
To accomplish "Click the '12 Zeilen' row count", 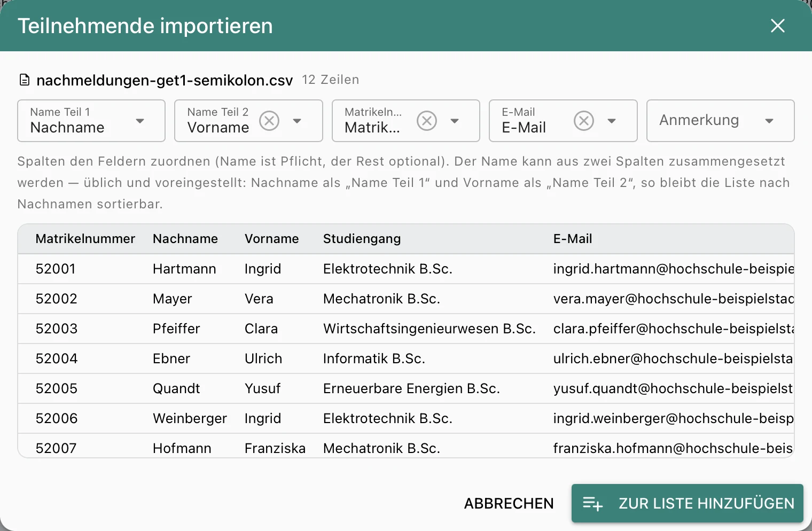I will tap(331, 80).
